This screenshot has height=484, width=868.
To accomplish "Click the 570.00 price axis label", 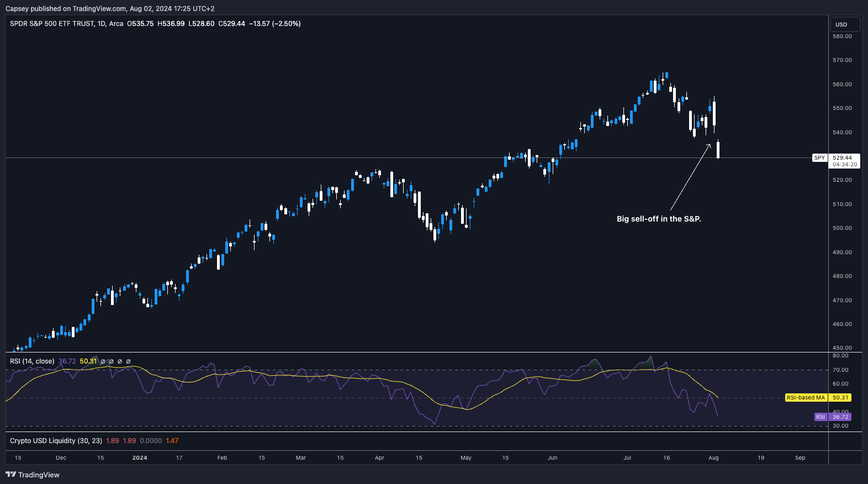I will coord(842,60).
